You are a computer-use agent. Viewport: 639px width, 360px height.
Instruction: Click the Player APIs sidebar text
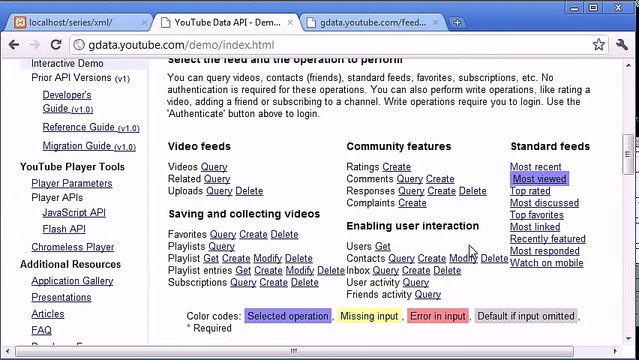[x=57, y=198]
